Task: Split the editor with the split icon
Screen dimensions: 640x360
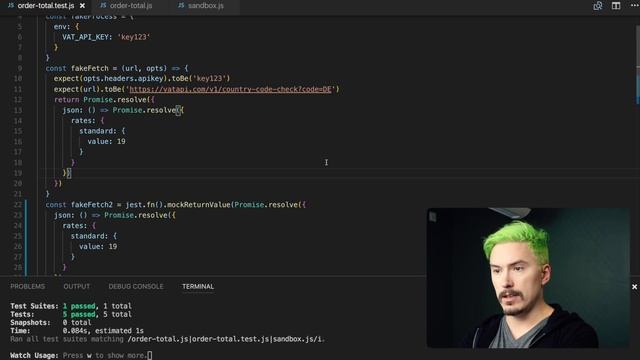Action: pos(616,6)
